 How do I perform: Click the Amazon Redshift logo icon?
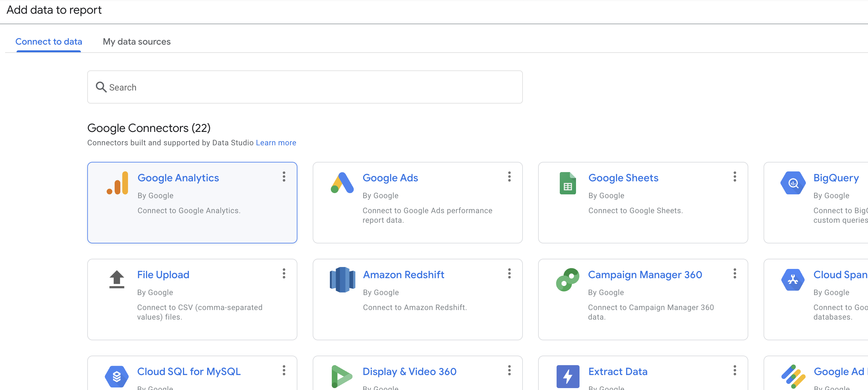point(342,279)
